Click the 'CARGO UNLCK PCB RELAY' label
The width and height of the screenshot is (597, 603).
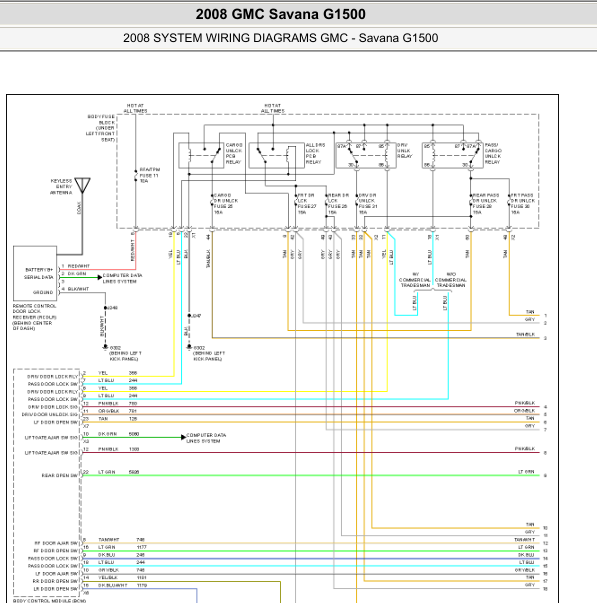(x=233, y=153)
